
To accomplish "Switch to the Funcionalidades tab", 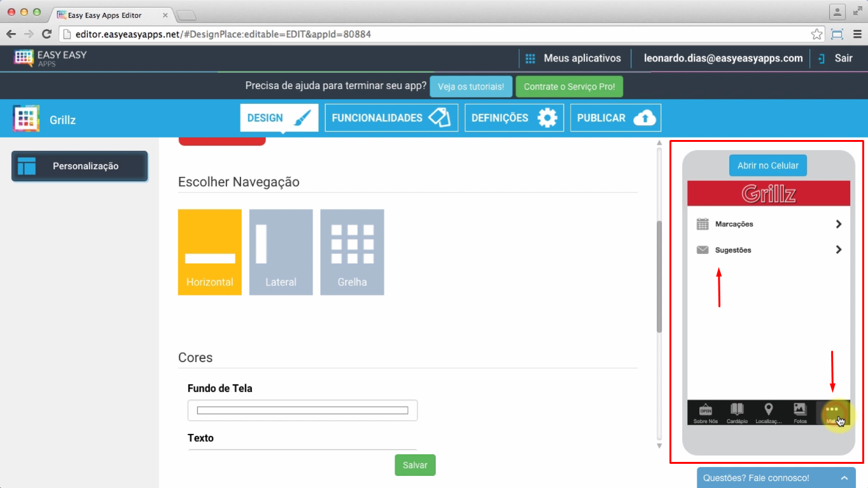I will tap(391, 118).
